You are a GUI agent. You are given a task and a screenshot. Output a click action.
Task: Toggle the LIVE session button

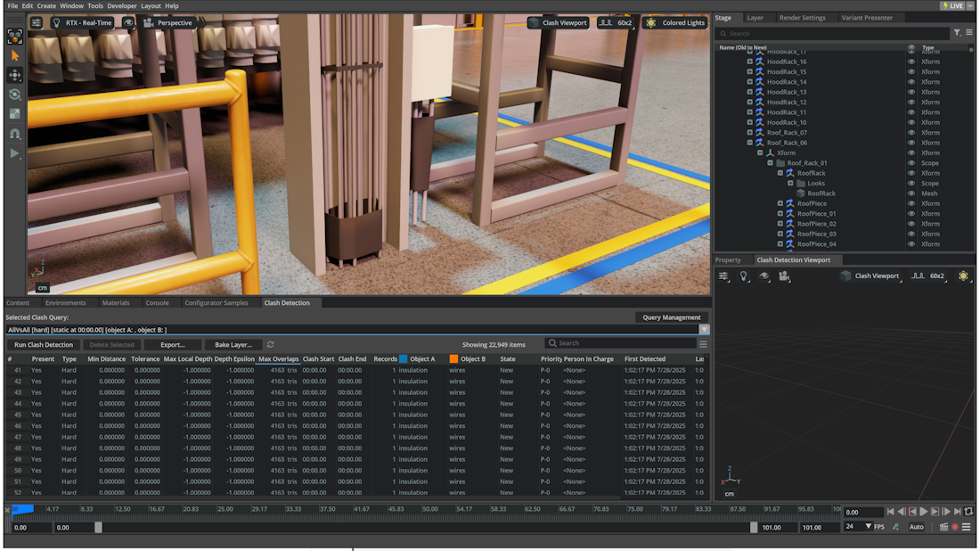[953, 5]
